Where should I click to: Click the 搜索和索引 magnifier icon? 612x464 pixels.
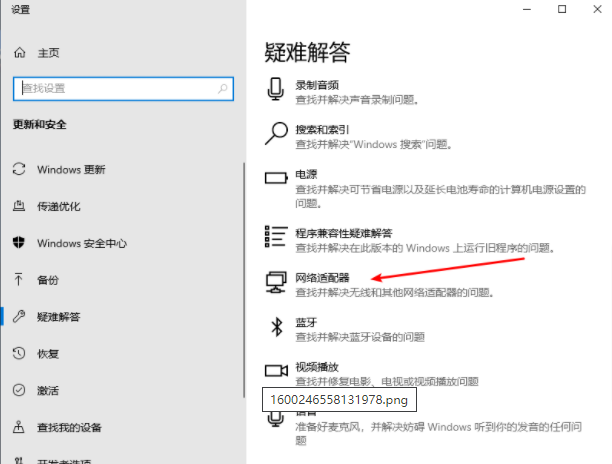[276, 135]
